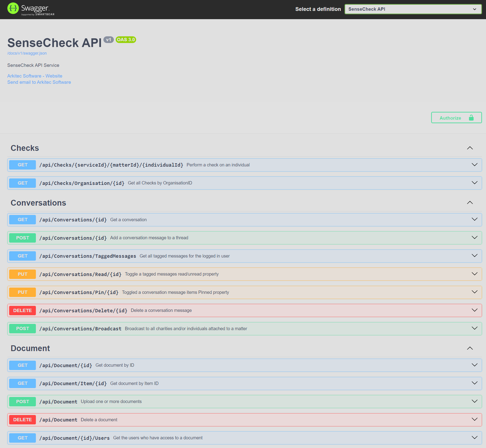
Task: Click path /api/Checks/{serviceId}/{matterId}/{individualId}
Action: point(111,165)
